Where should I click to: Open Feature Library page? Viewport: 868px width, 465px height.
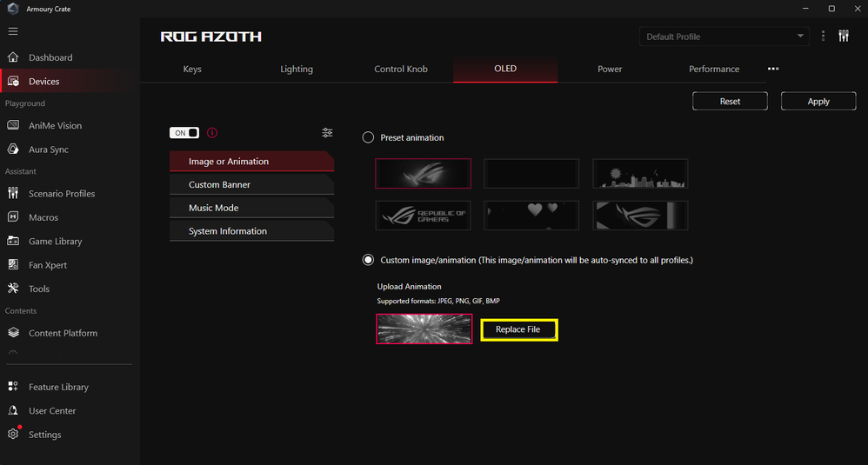[x=58, y=387]
